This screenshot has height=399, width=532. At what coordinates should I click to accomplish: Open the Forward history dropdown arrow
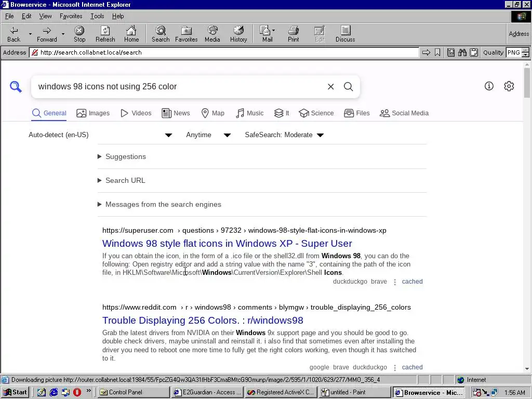63,34
